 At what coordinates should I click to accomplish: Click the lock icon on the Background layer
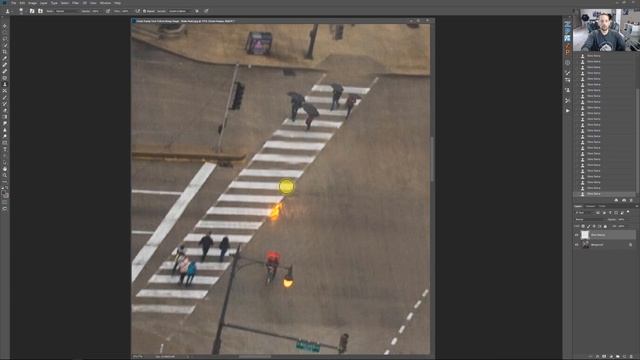click(x=631, y=244)
